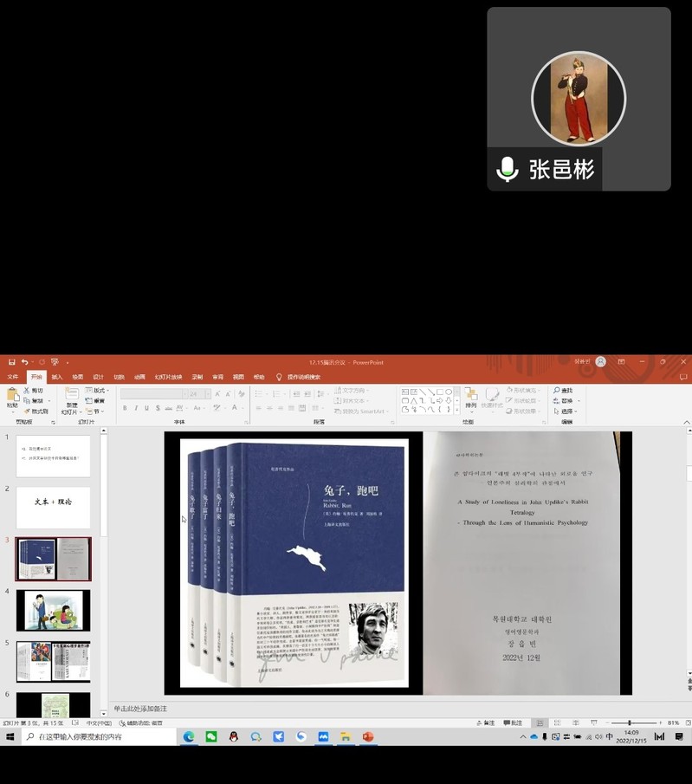This screenshot has height=784, width=692.
Task: Open the font color picker (A)
Action: [x=234, y=408]
